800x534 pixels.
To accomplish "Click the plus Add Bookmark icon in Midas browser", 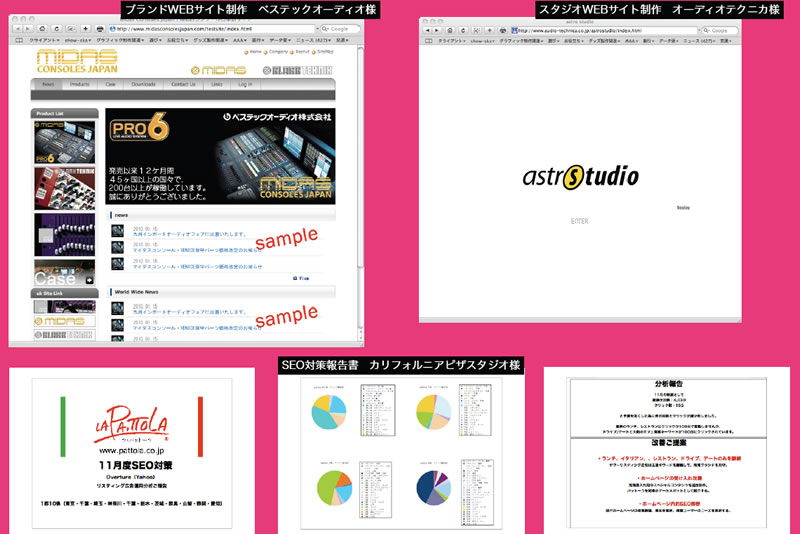I will 85,29.
